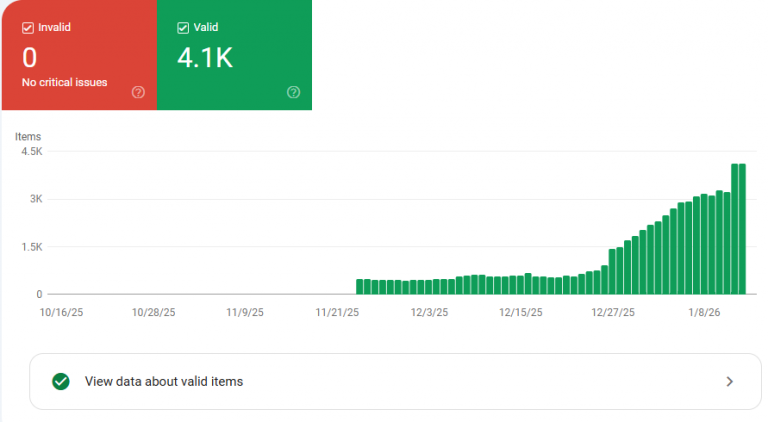Select the red Invalid count "0"
The width and height of the screenshot is (768, 422).
click(x=29, y=58)
